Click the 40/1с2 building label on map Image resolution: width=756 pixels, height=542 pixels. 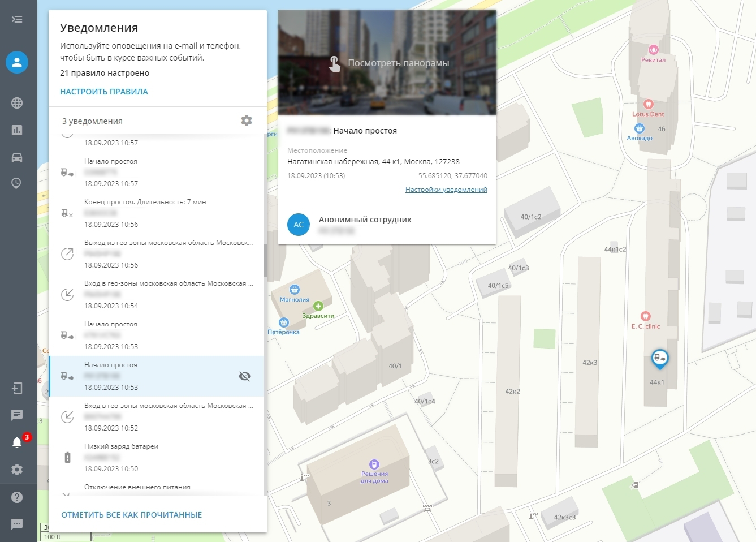point(531,217)
